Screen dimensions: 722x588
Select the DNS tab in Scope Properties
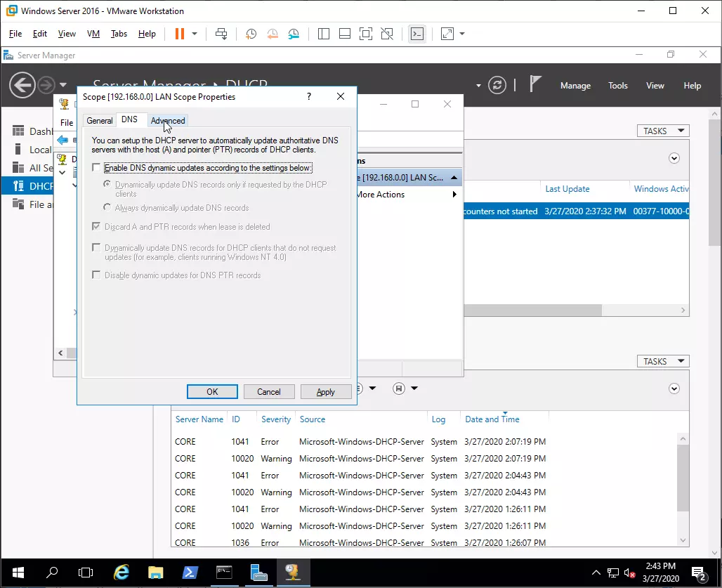(x=129, y=119)
